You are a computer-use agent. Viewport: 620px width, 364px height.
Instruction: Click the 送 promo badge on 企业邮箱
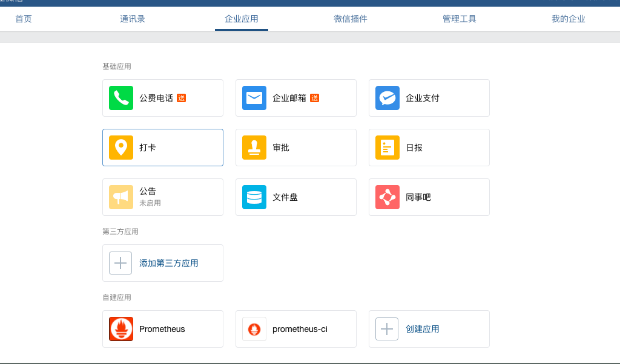click(314, 97)
